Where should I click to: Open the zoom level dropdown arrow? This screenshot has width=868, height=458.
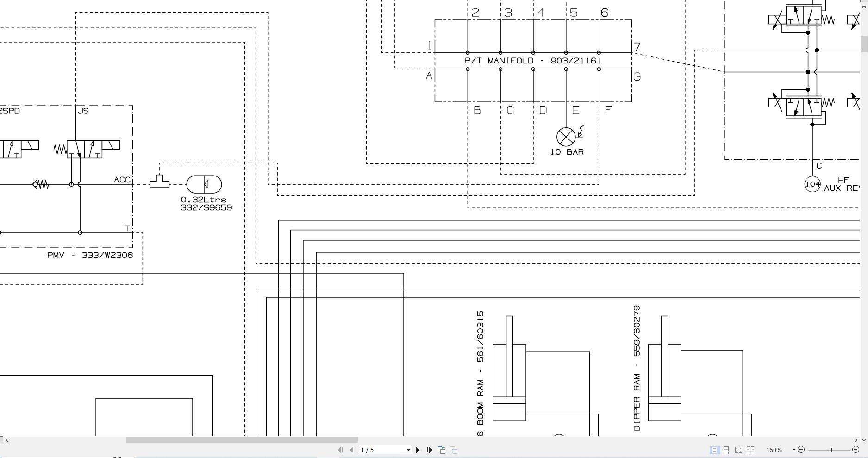tap(794, 450)
